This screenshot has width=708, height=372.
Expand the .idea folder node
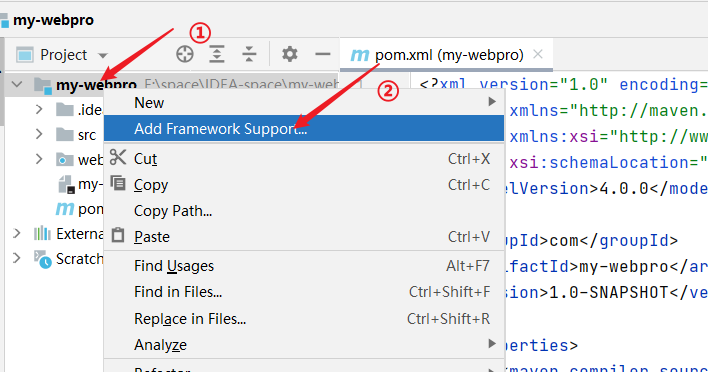tap(39, 109)
